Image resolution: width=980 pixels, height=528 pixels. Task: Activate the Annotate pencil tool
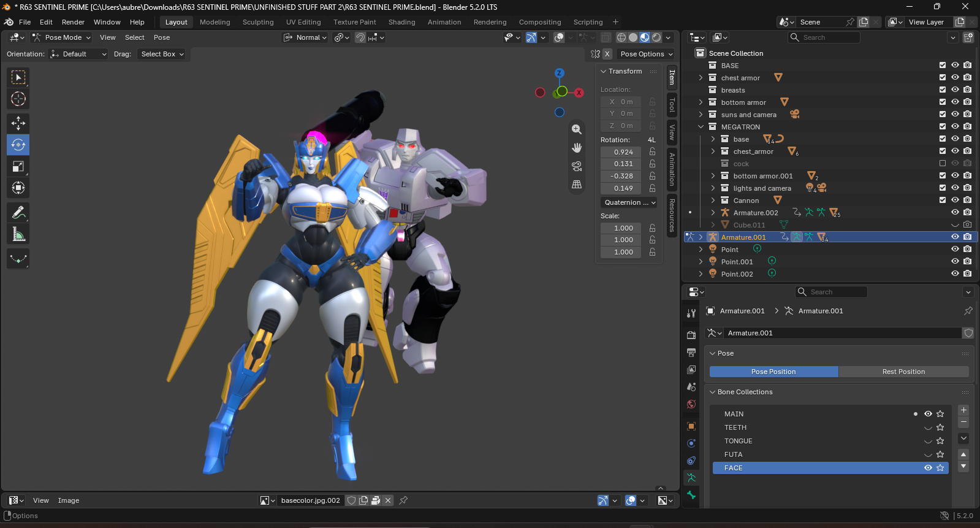click(x=18, y=212)
